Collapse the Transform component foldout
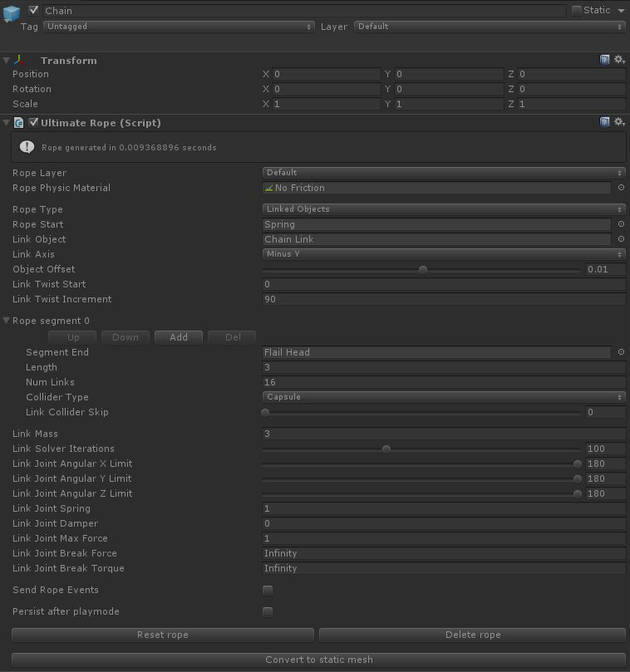The image size is (630, 672). tap(7, 61)
